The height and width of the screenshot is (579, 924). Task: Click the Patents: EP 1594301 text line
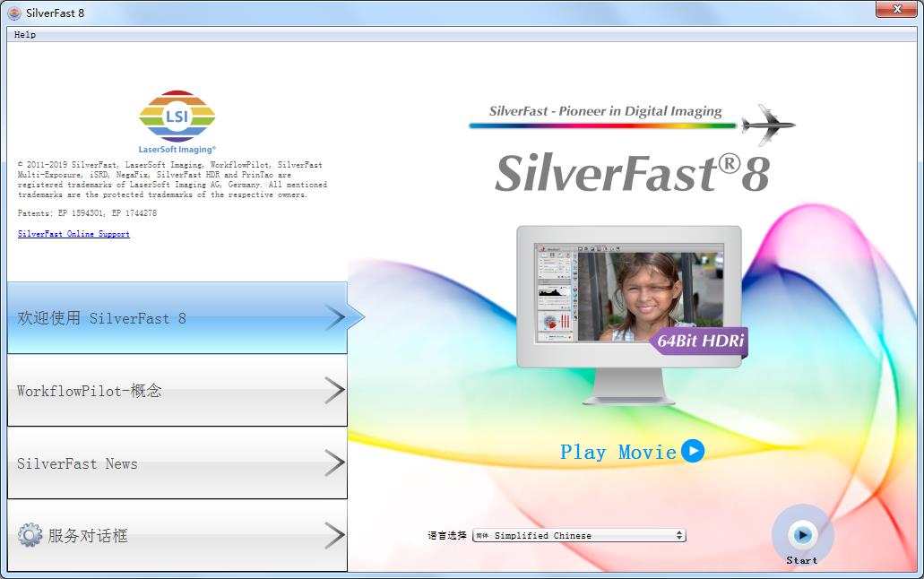pyautogui.click(x=87, y=212)
